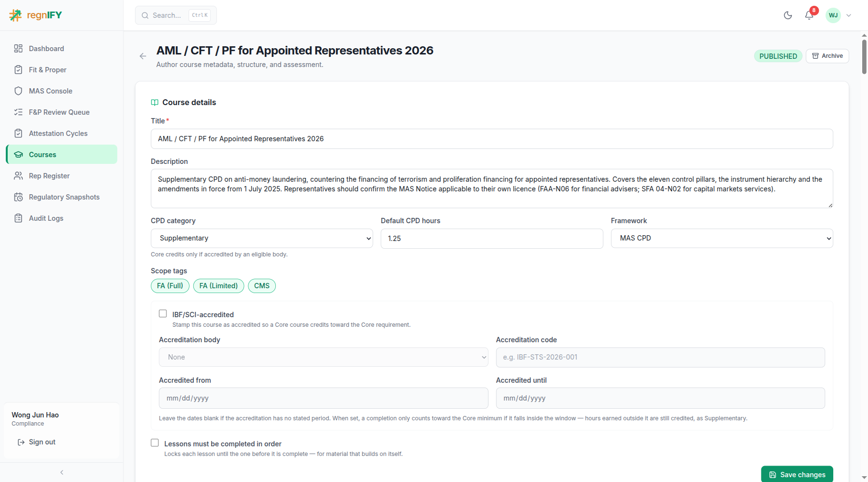The image size is (868, 482).
Task: Toggle the FA (Limited) scope tag
Action: click(x=218, y=286)
